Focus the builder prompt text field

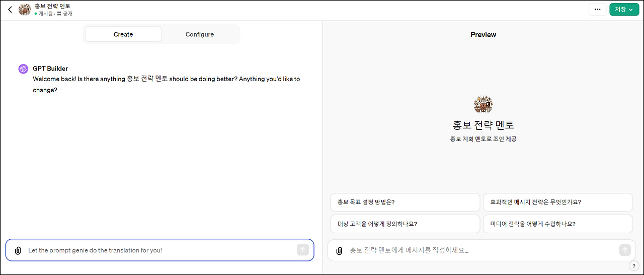160,250
